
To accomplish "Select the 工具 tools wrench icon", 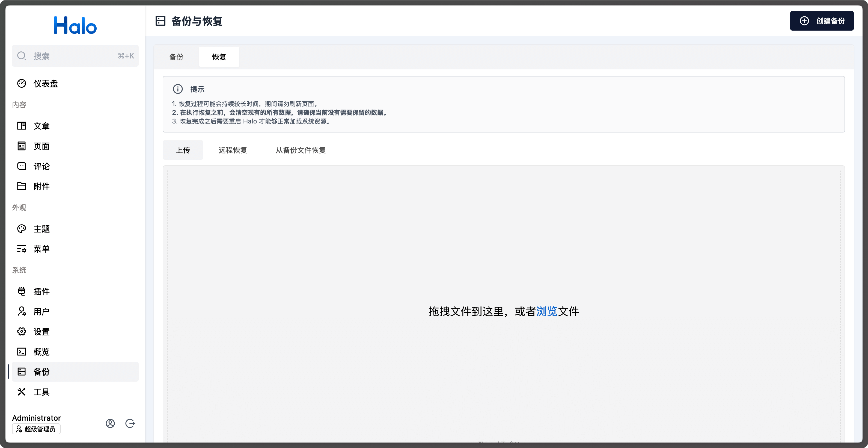I will click(x=22, y=392).
